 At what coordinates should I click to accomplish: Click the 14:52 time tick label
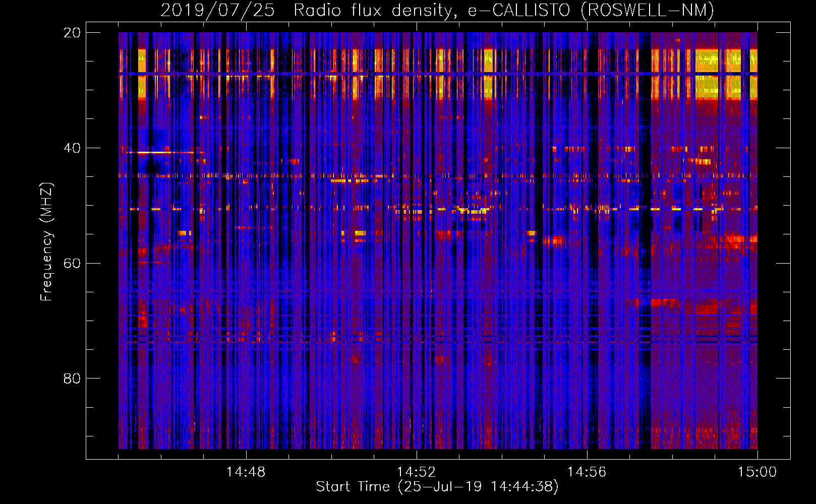[416, 472]
